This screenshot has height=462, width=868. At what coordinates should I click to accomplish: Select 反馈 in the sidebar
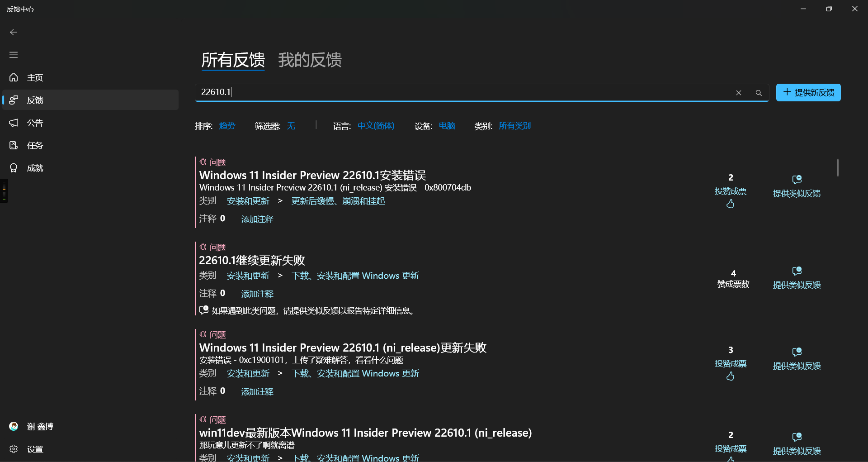[x=90, y=100]
